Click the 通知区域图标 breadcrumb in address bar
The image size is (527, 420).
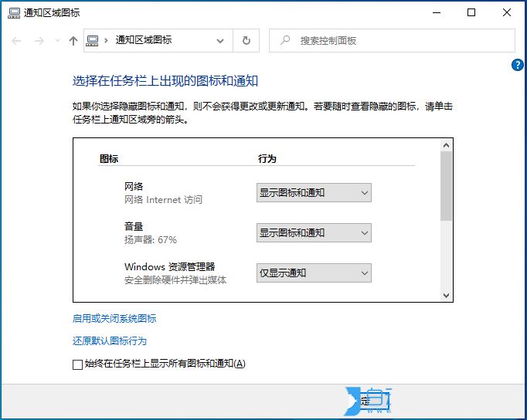point(144,40)
